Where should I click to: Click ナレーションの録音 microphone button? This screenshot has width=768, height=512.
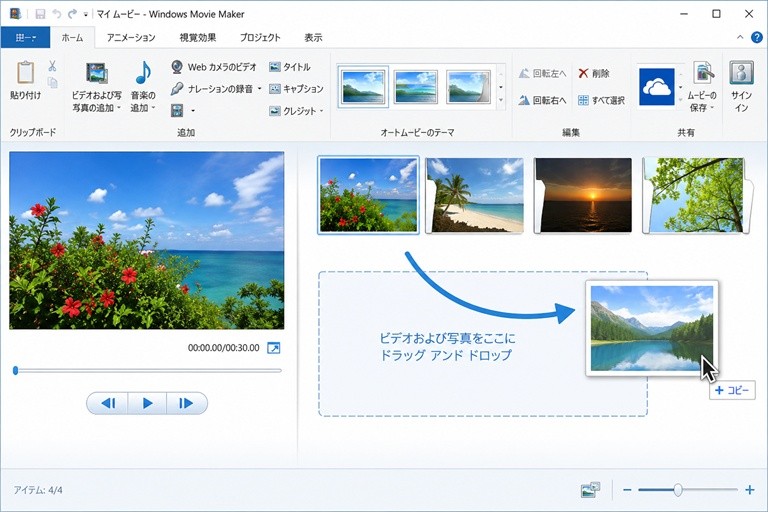[x=212, y=89]
